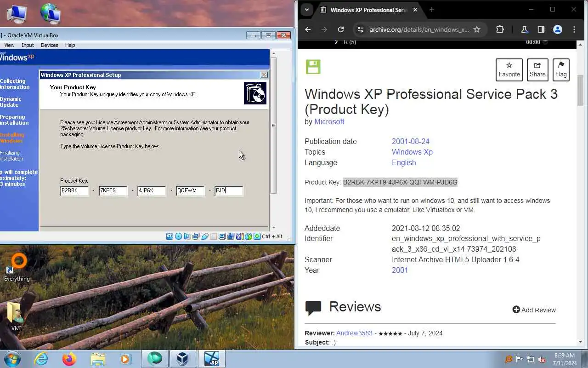The height and width of the screenshot is (368, 588).
Task: Open the Devices menu in VirtualBox
Action: (x=49, y=45)
